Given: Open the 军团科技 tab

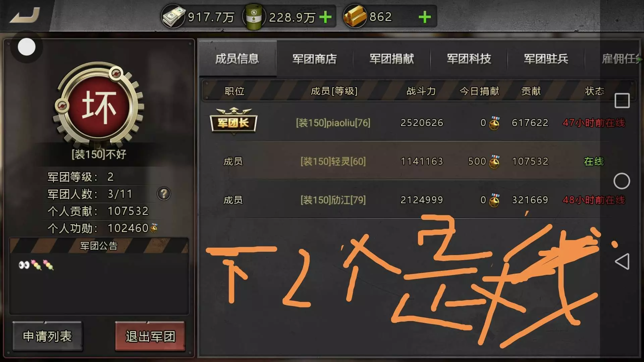Looking at the screenshot, I should (469, 59).
